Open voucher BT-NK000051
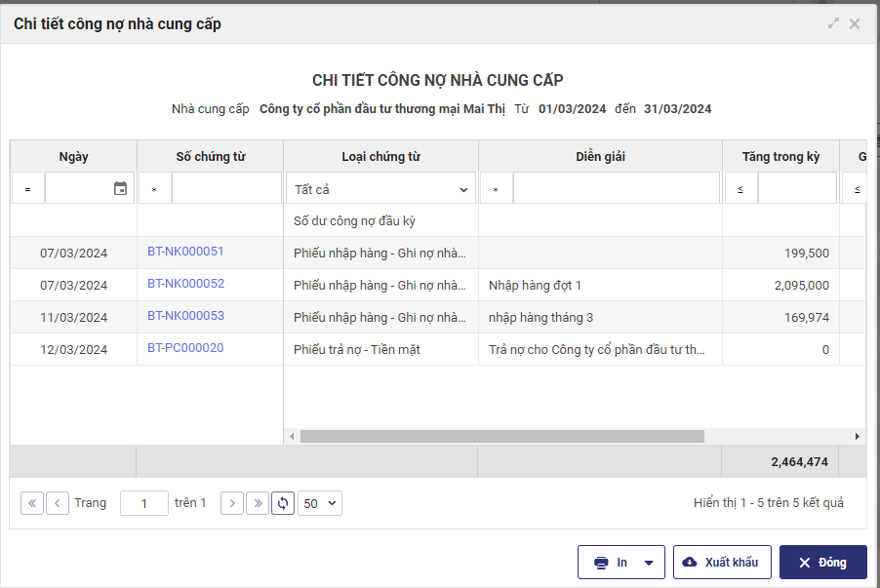The height and width of the screenshot is (588, 880). (185, 252)
